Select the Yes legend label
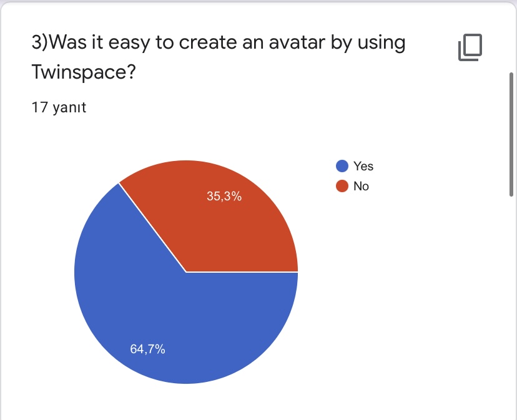The height and width of the screenshot is (420, 517). 363,166
